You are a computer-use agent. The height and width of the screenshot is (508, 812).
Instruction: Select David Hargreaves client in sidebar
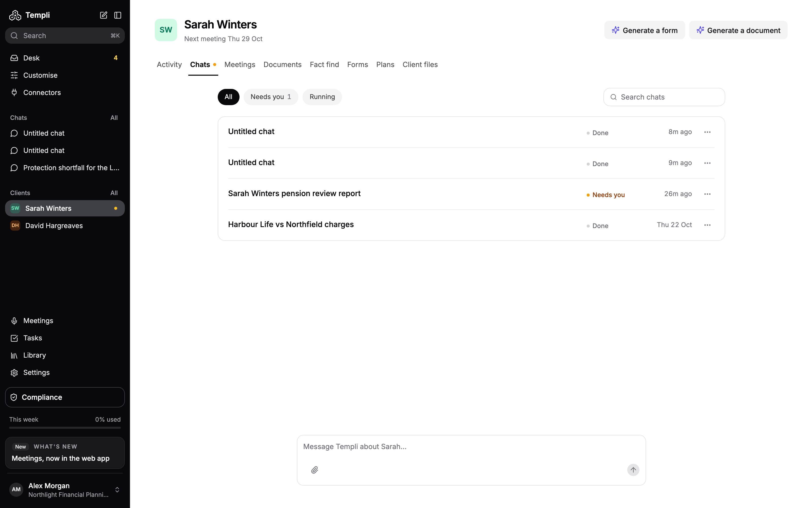[65, 226]
